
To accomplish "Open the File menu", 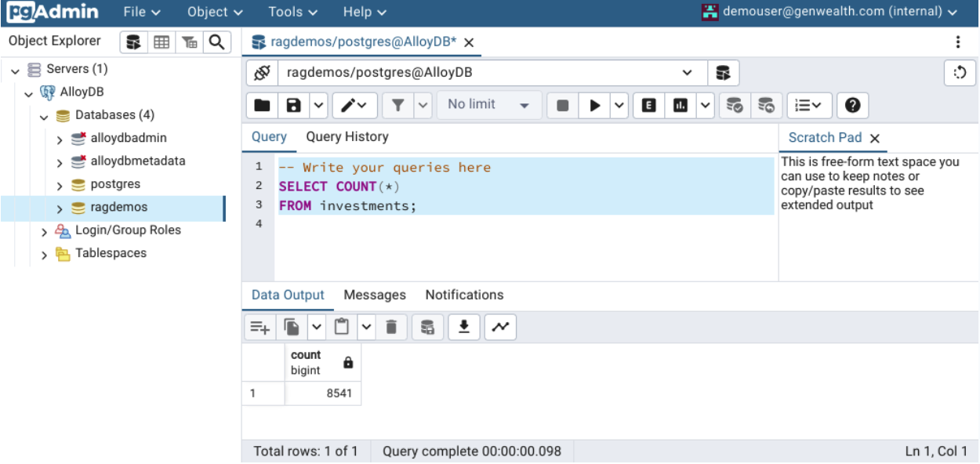I will click(x=142, y=12).
